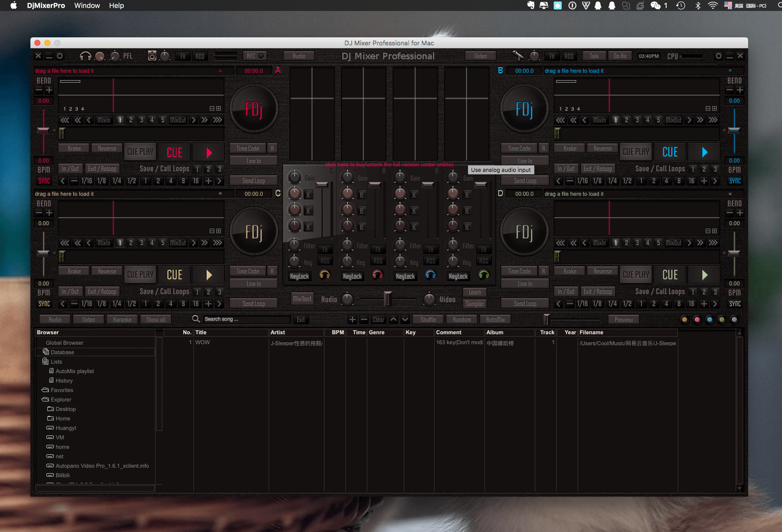Open the Home folder in browser

[x=59, y=418]
